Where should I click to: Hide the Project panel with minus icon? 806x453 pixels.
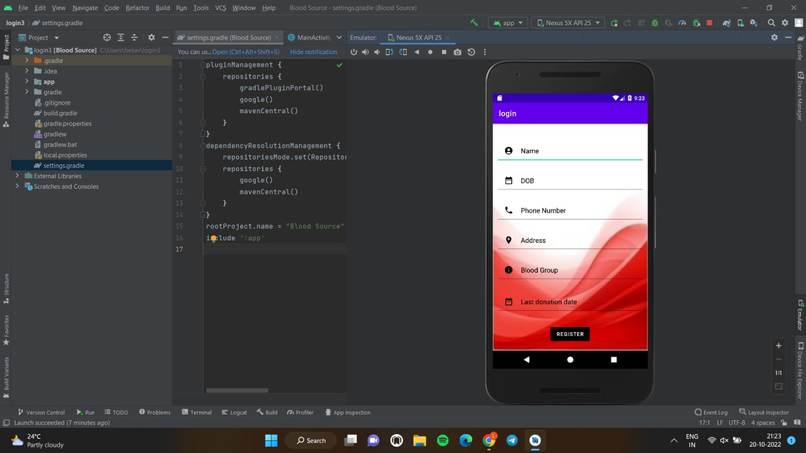tap(165, 38)
